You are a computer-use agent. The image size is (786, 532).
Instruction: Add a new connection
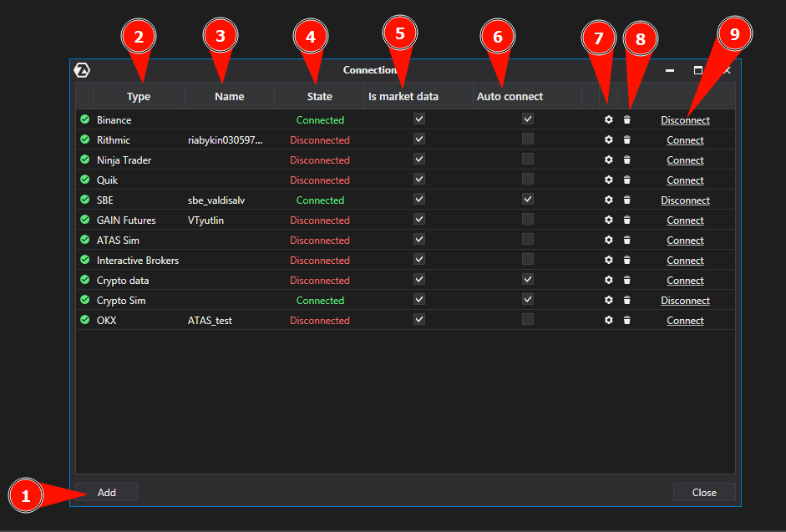(106, 493)
